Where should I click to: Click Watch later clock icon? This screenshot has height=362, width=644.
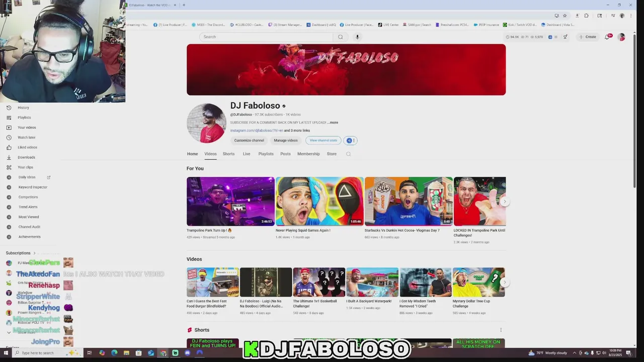click(x=9, y=137)
